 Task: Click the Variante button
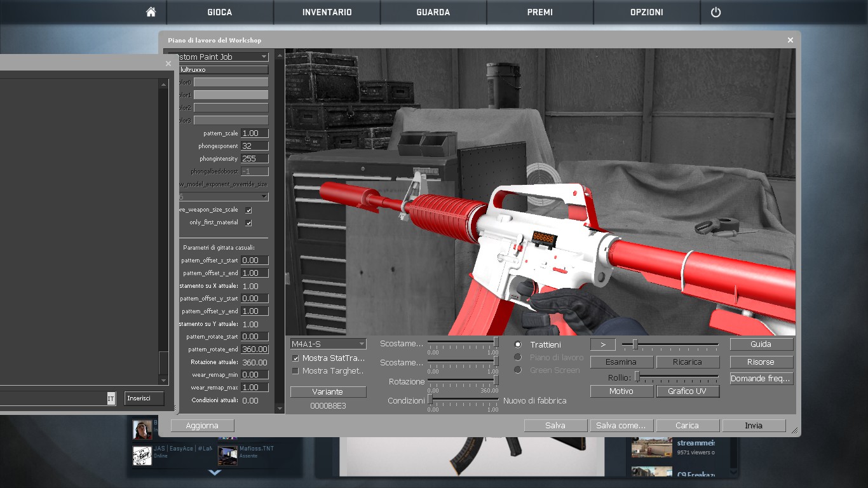pos(329,391)
